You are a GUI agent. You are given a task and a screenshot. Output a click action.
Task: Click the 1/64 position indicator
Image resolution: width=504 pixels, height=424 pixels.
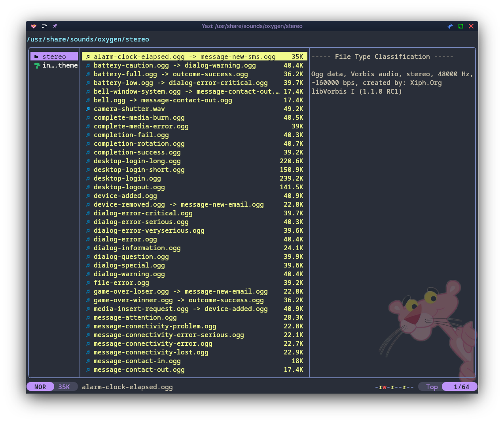pyautogui.click(x=461, y=387)
